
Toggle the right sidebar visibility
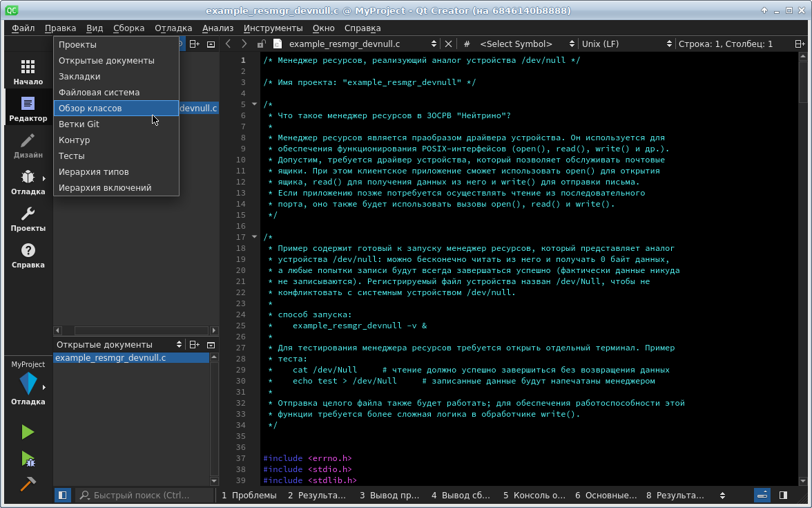click(x=783, y=495)
